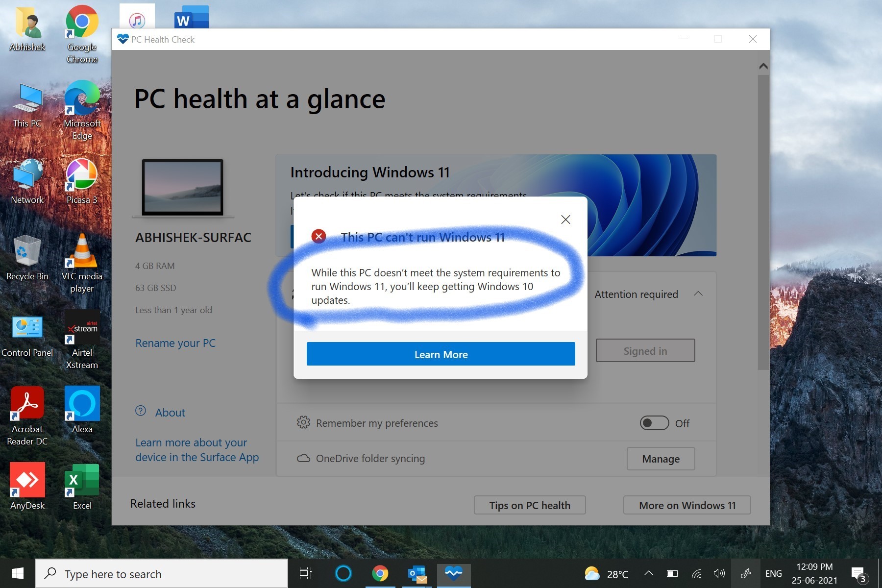Click the Learn More button
The width and height of the screenshot is (882, 588).
tap(441, 354)
